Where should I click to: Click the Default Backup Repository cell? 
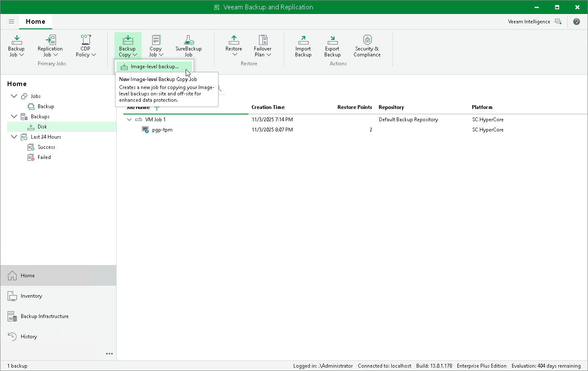(x=408, y=120)
